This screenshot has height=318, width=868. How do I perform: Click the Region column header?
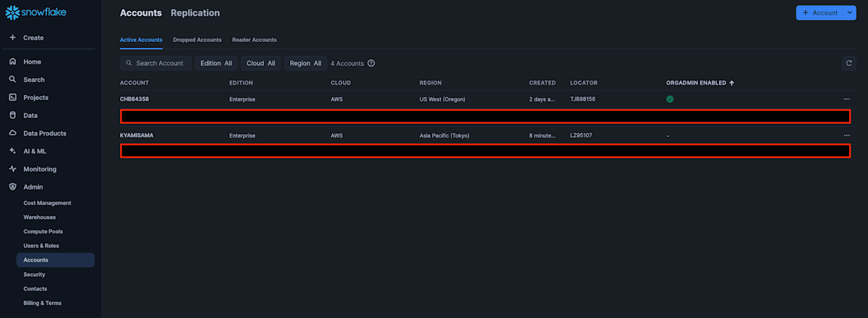click(x=430, y=83)
